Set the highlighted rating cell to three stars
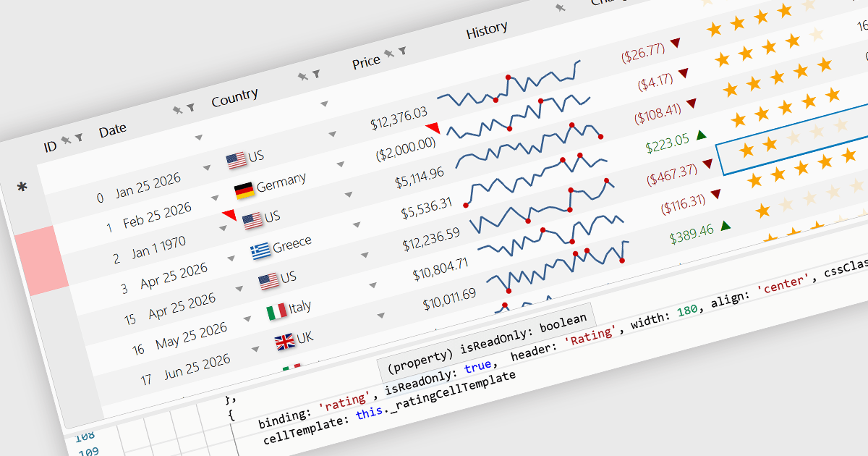Viewport: 868px width, 456px height. tap(793, 138)
